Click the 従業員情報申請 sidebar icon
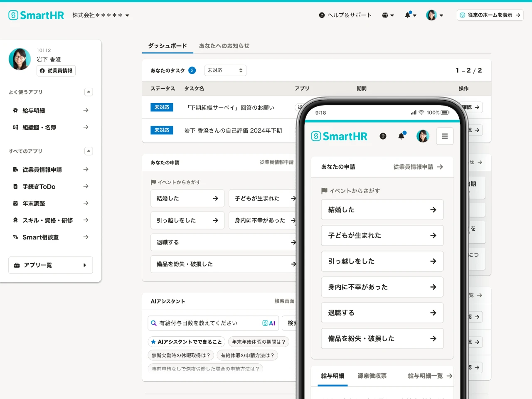Viewport: 532px width, 399px height. (15, 170)
